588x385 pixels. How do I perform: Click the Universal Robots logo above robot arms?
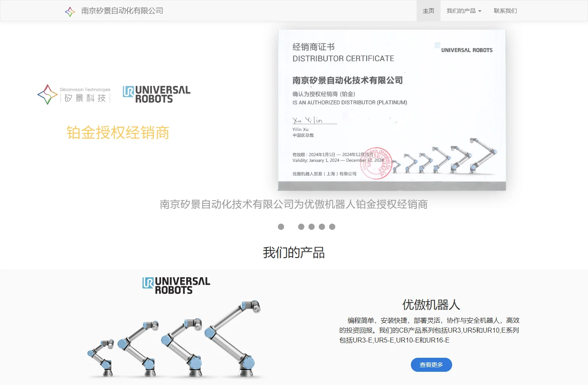tap(176, 286)
